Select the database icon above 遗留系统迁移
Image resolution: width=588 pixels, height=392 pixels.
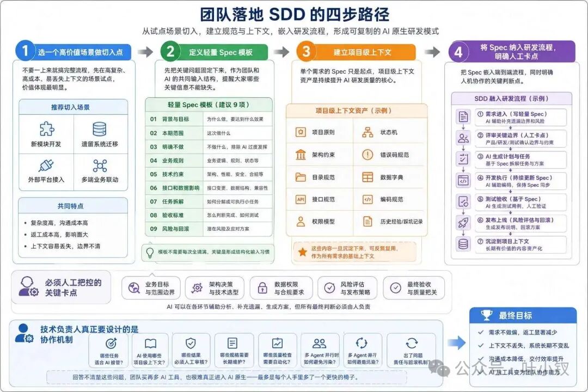coord(100,129)
